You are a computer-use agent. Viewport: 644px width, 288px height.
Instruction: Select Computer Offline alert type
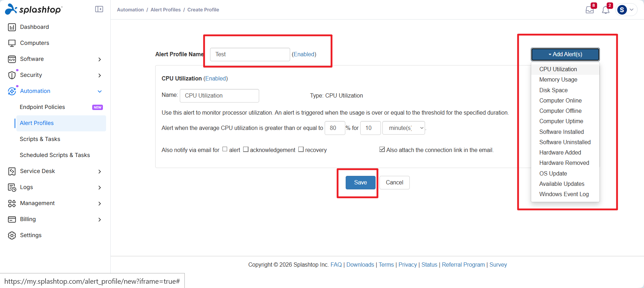[x=565, y=111]
